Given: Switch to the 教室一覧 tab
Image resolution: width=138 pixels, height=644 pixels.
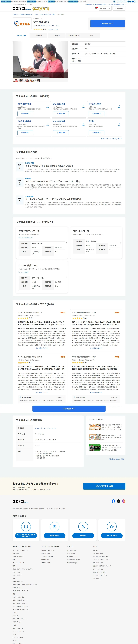Looking at the screenshot, I should (39, 36).
